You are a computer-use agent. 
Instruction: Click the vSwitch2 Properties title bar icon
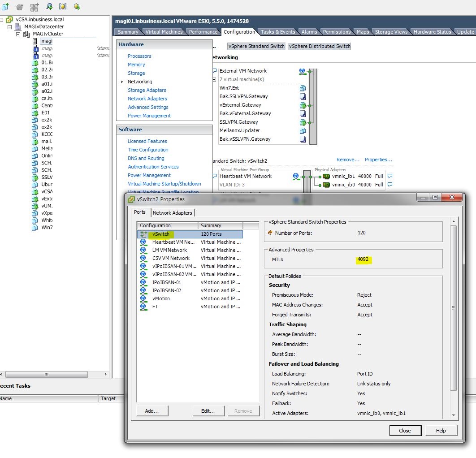click(131, 199)
